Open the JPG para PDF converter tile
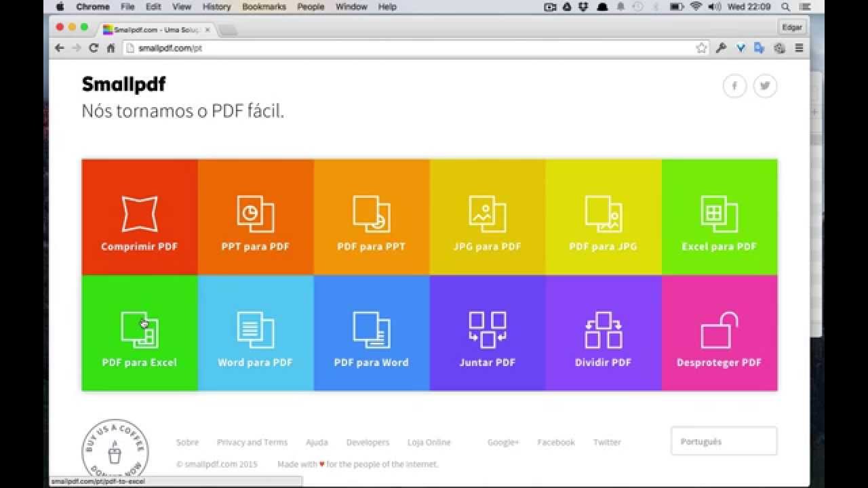Image resolution: width=868 pixels, height=488 pixels. point(488,217)
